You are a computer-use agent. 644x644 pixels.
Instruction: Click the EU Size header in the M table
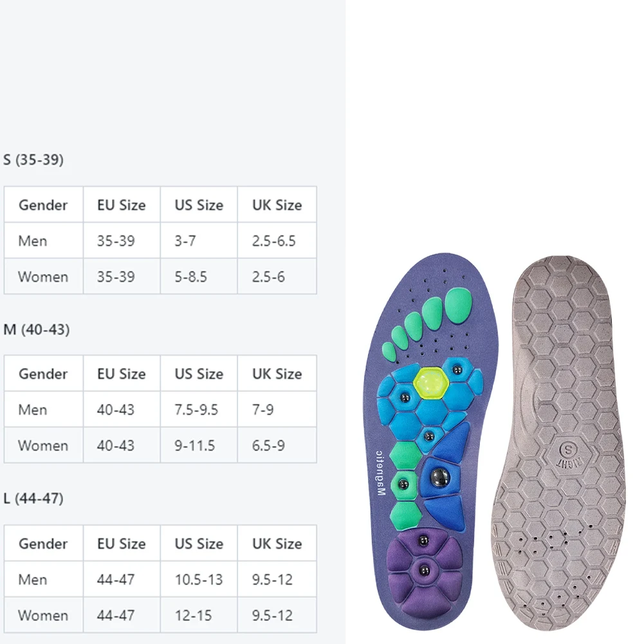click(122, 374)
